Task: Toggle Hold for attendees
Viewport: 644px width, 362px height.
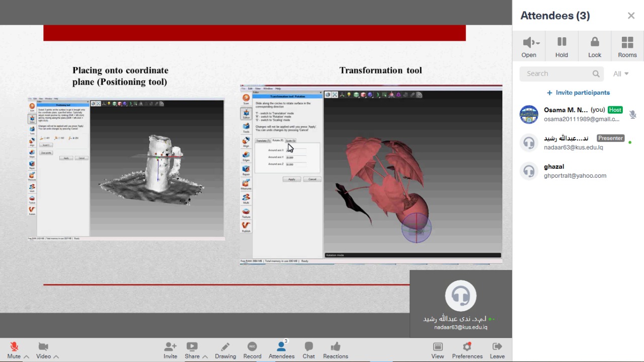Action: 561,47
